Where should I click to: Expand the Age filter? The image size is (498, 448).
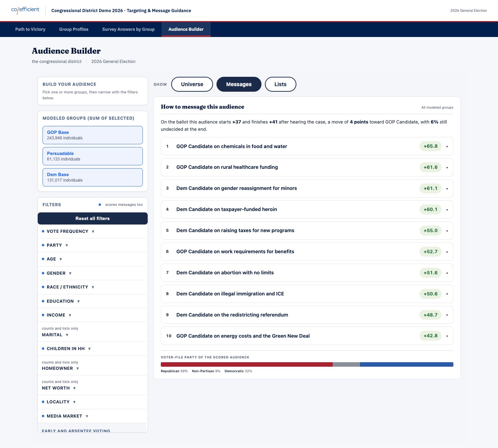click(x=92, y=259)
